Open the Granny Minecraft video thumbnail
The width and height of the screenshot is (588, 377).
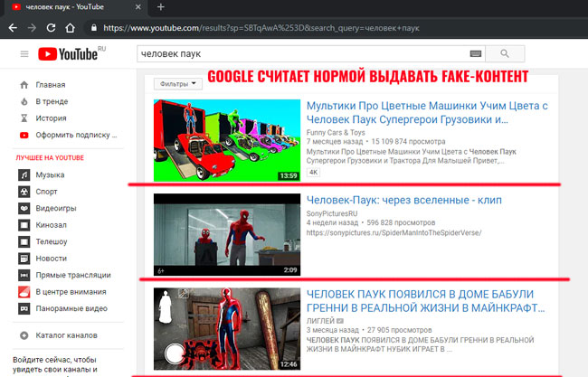click(x=227, y=329)
